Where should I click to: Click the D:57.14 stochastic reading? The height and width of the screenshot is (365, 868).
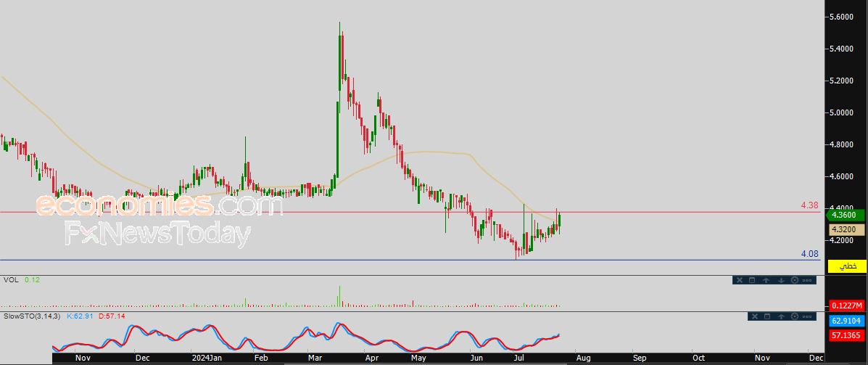pos(111,316)
